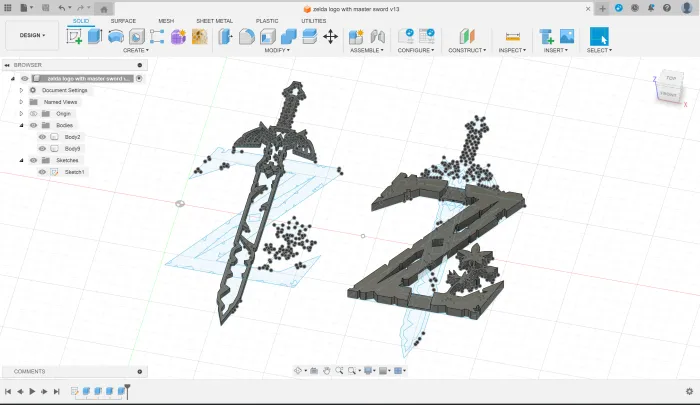Screen dimensions: 700x405
Task: Open the CONSTRUCT dropdown menu
Action: pyautogui.click(x=467, y=50)
